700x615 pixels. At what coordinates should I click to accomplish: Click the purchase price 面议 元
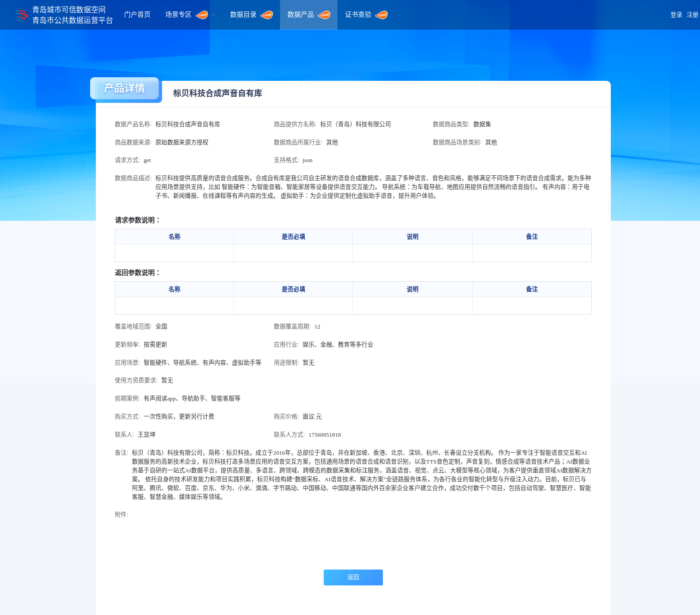coord(312,417)
